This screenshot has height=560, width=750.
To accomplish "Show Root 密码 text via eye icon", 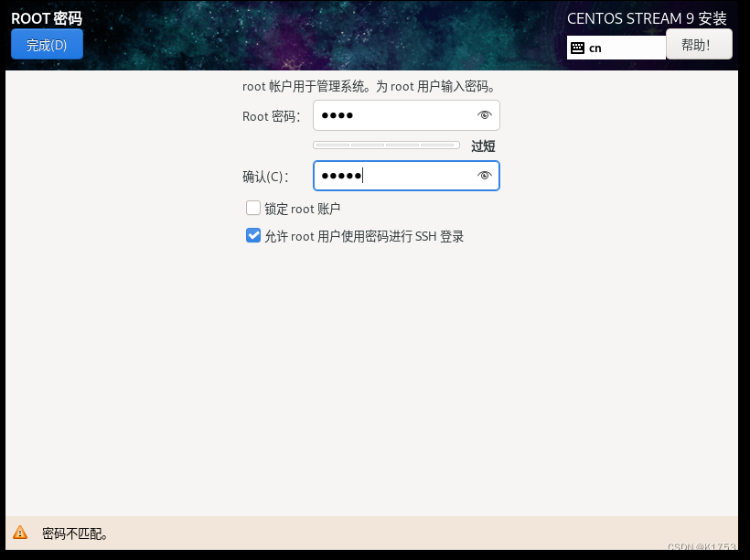I will click(x=484, y=115).
